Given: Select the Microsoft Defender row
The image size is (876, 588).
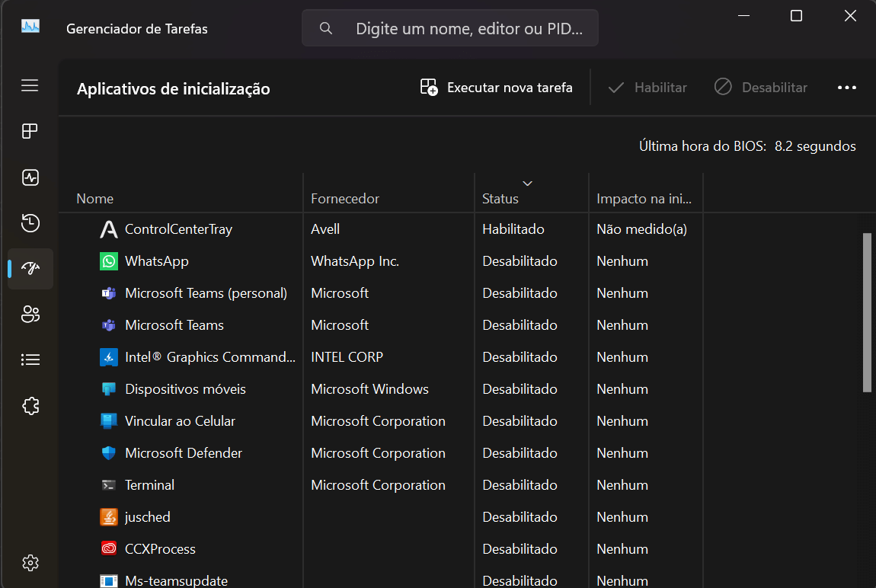Looking at the screenshot, I should (183, 452).
